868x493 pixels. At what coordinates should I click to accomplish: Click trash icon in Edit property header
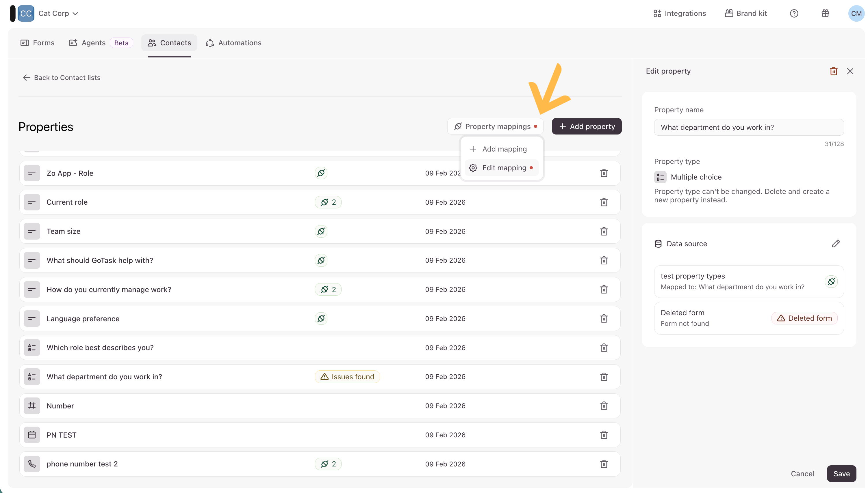[x=833, y=71]
